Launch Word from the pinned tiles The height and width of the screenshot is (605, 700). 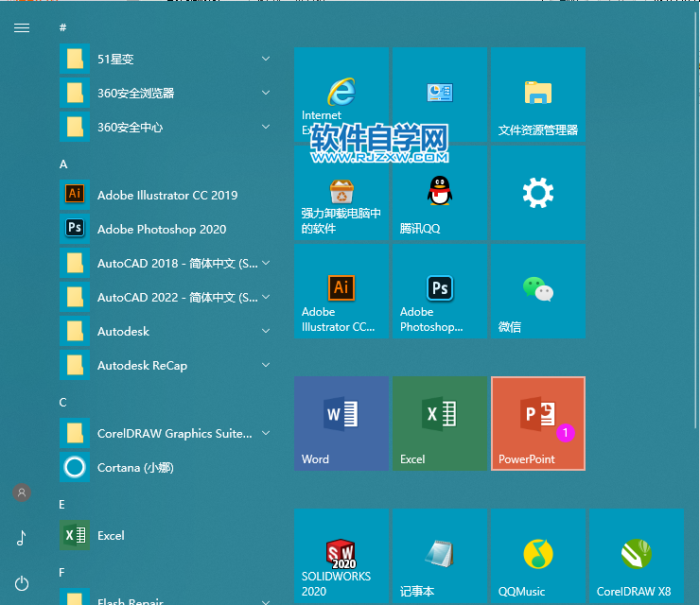pyautogui.click(x=341, y=423)
